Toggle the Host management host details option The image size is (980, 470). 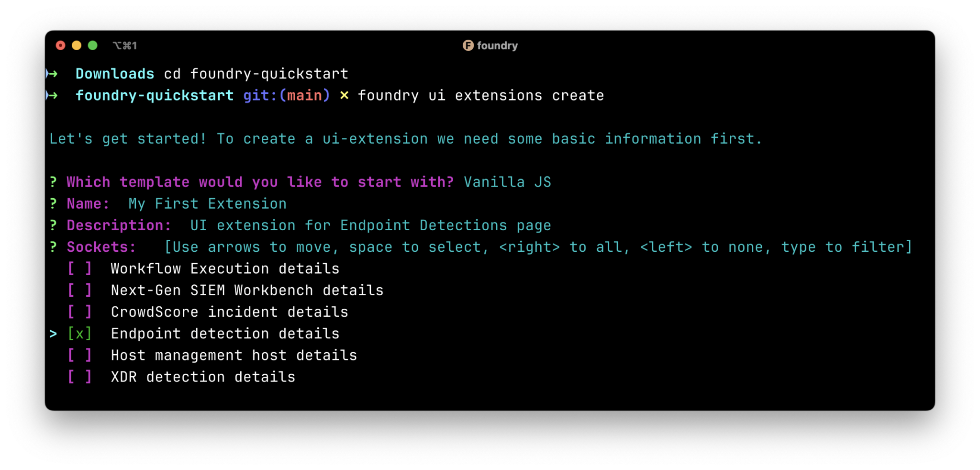click(79, 355)
